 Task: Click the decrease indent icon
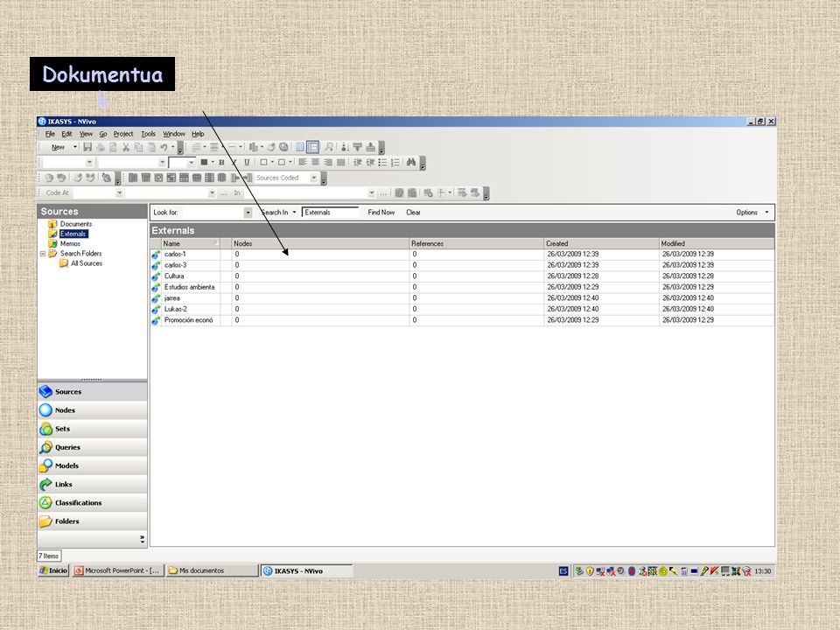point(357,163)
